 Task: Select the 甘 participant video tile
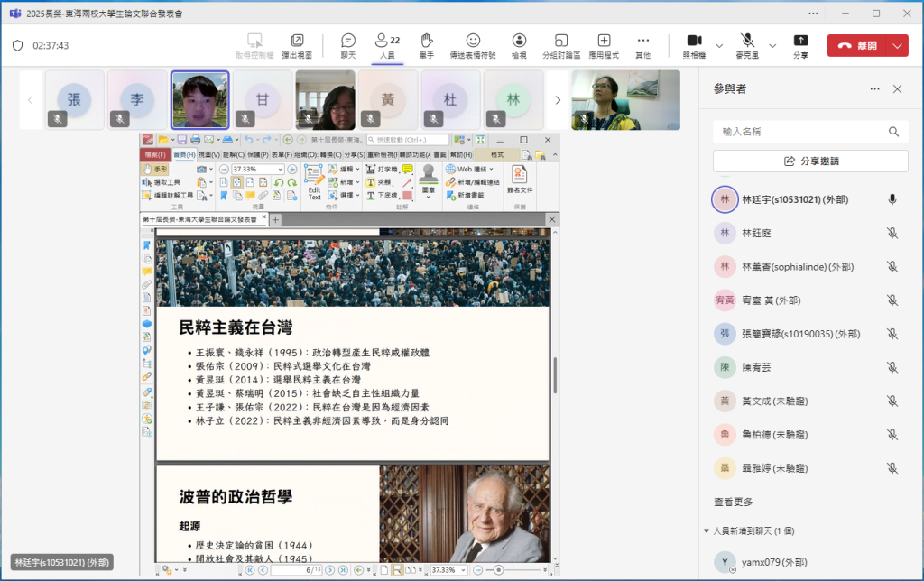click(x=263, y=100)
